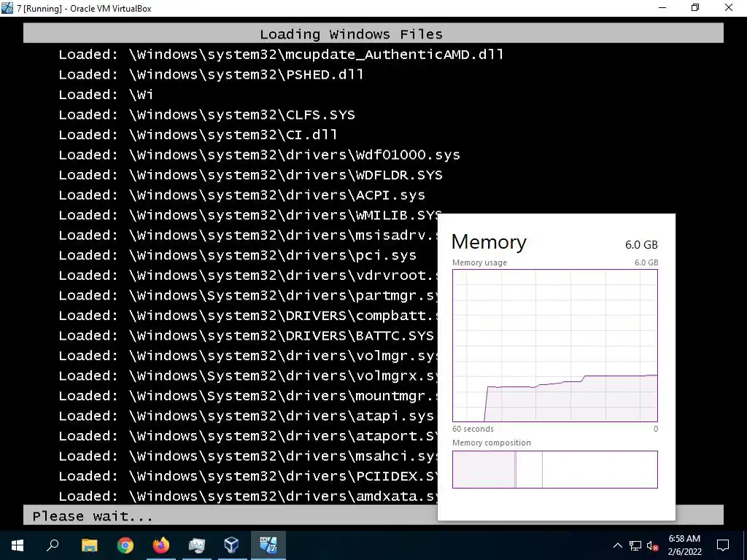
Task: Click the mountmgr loaded line
Action: [x=248, y=396]
